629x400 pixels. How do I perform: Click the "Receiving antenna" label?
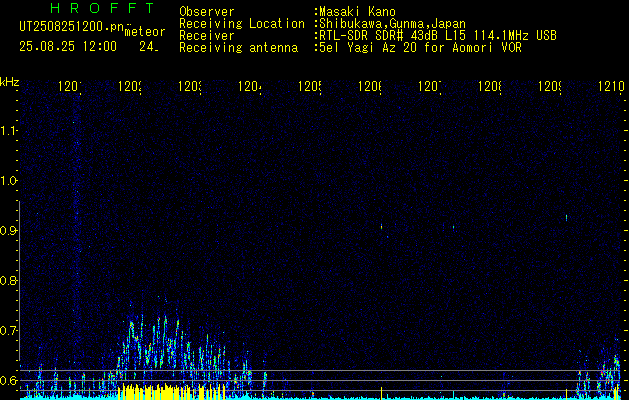click(x=238, y=48)
